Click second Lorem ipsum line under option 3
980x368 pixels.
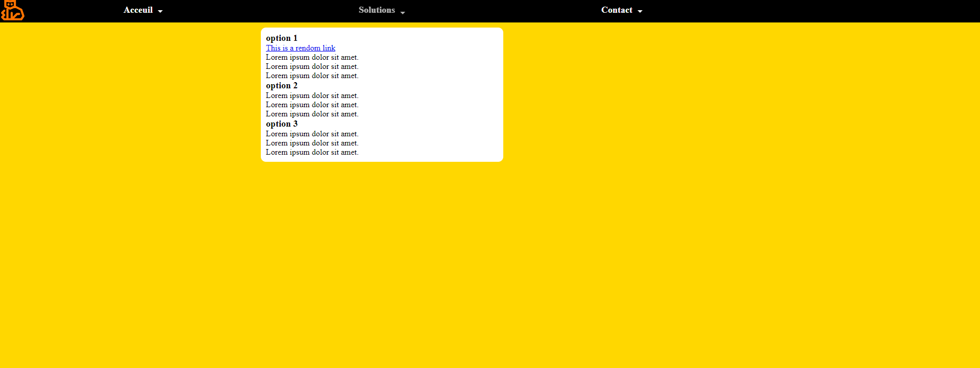click(312, 143)
